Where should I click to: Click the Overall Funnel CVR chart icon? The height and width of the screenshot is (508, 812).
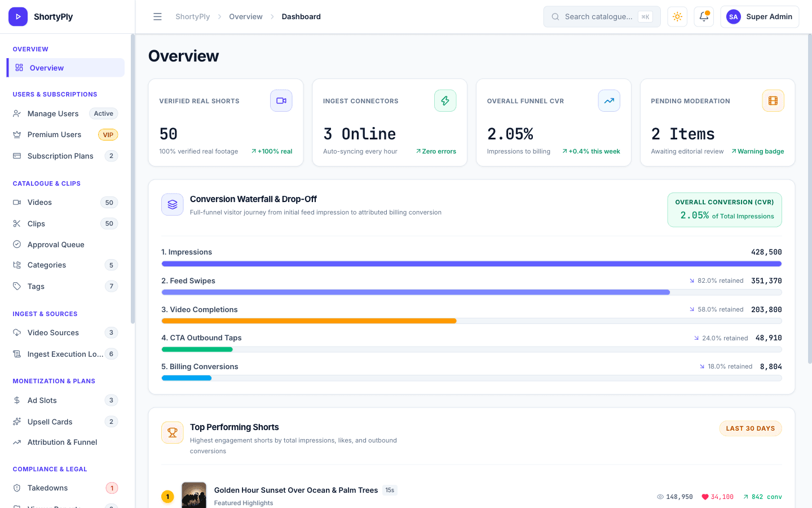click(609, 100)
